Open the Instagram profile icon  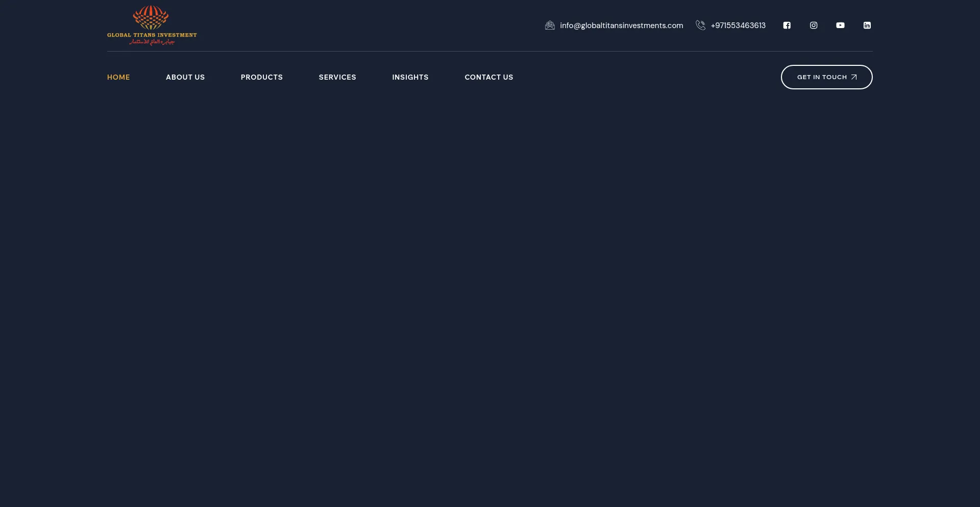(814, 26)
